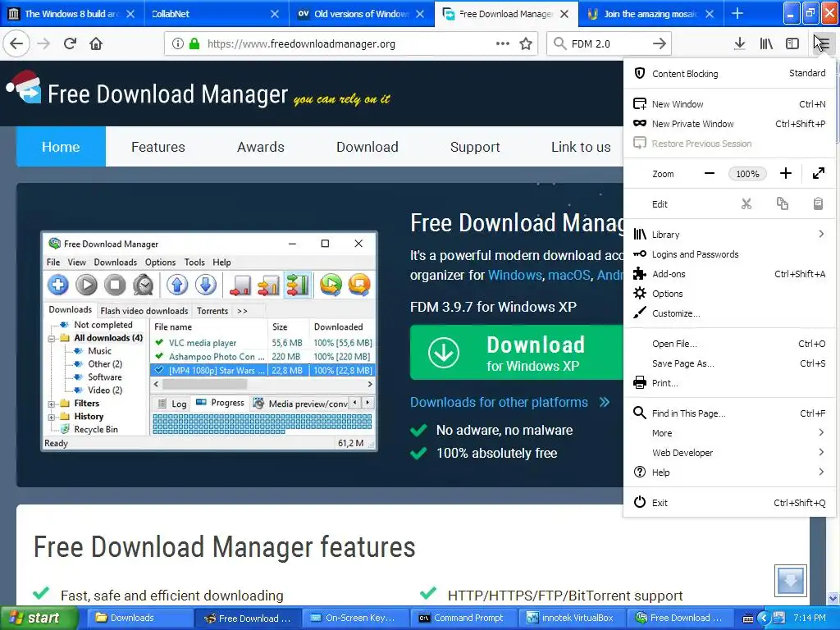The width and height of the screenshot is (840, 630).
Task: Select Print... from the menu
Action: pos(729,383)
